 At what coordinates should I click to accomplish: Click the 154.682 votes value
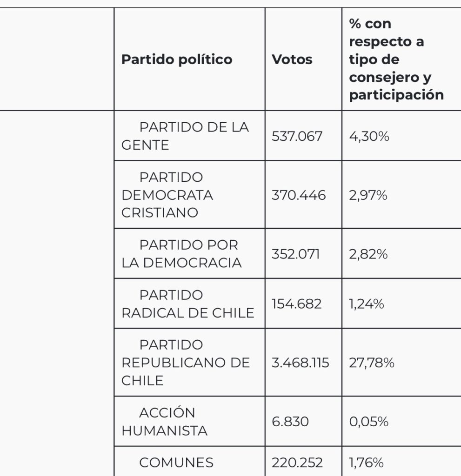point(296,304)
